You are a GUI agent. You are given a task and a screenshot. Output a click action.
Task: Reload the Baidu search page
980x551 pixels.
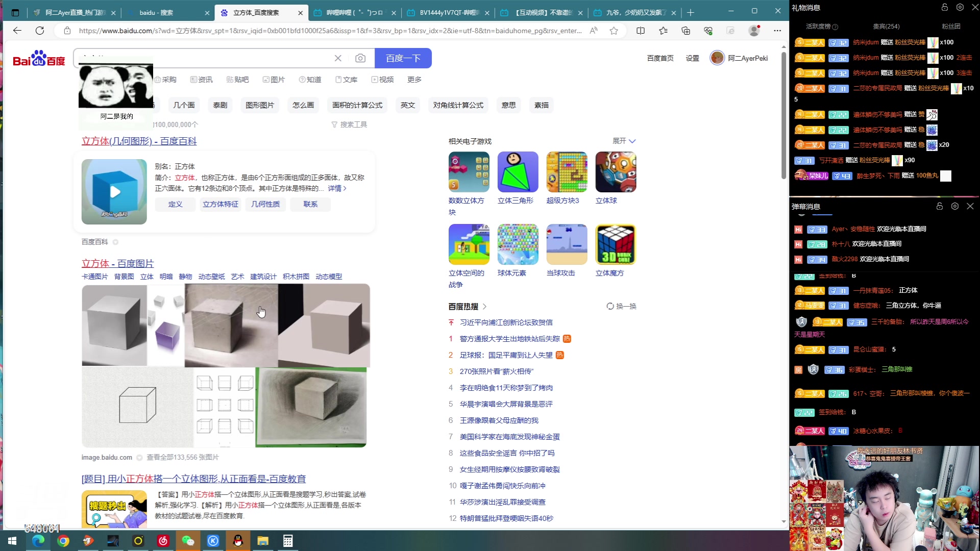tap(40, 31)
